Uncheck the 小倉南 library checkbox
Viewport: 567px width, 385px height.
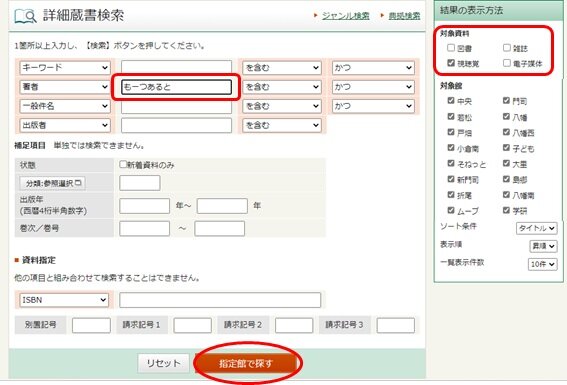point(451,147)
